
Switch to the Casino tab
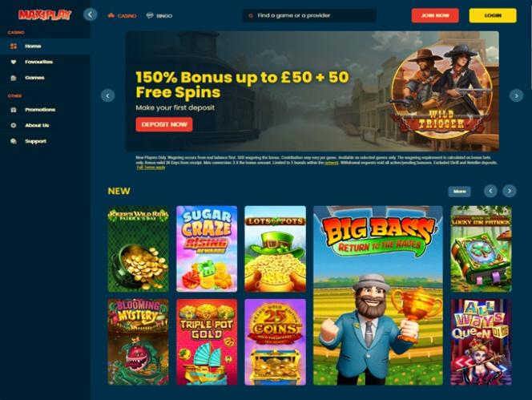[122, 15]
